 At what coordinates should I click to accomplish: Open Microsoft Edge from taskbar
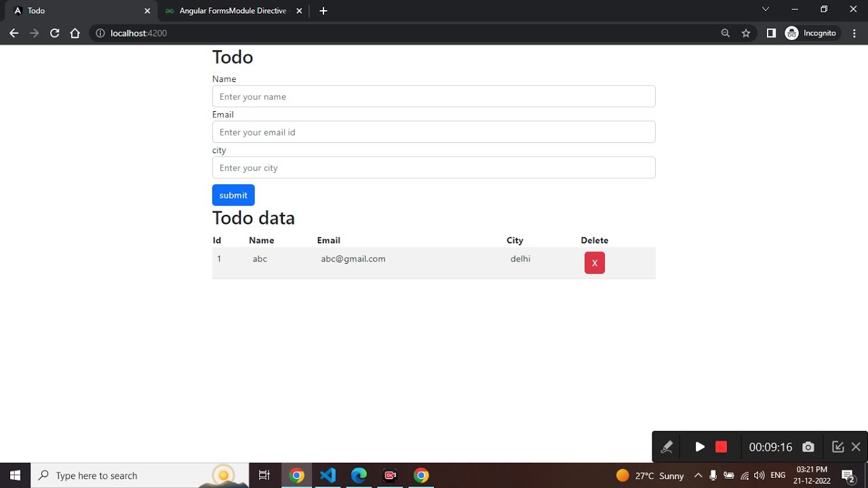(359, 476)
